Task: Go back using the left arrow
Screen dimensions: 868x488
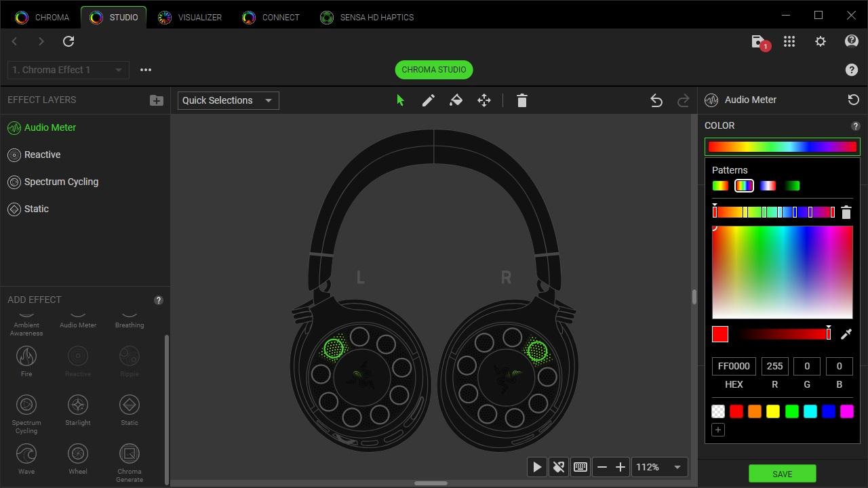Action: [x=14, y=41]
